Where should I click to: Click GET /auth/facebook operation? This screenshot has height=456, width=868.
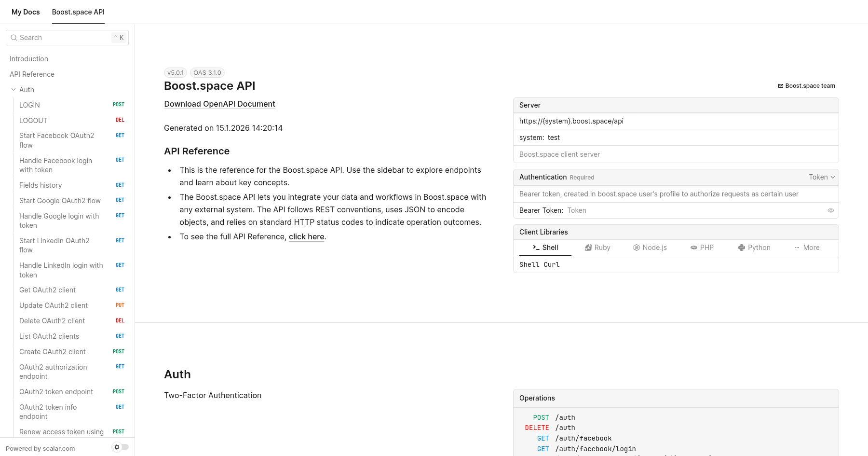tap(574, 438)
